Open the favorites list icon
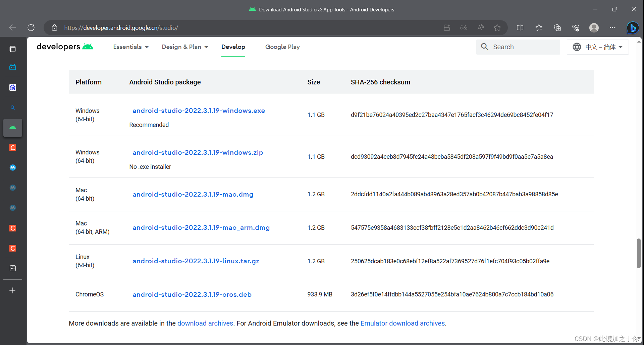The width and height of the screenshot is (644, 345). (x=539, y=27)
